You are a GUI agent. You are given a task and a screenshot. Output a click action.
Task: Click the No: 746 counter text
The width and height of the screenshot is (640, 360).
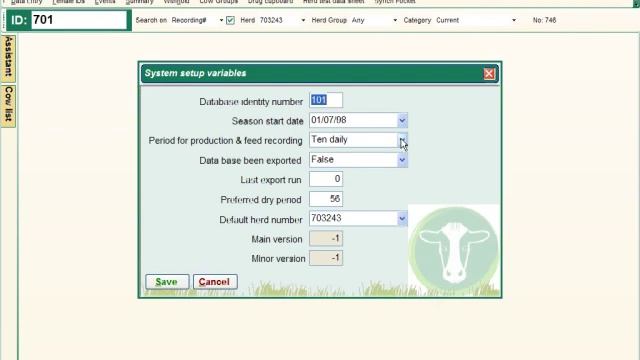pos(544,20)
